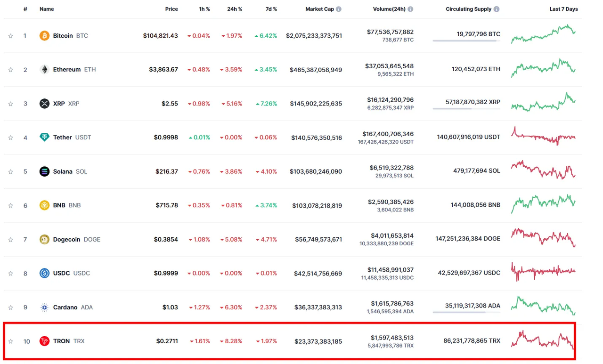This screenshot has width=603, height=364.
Task: Click Bitcoin's circulating supply progress bar
Action: coord(466,41)
